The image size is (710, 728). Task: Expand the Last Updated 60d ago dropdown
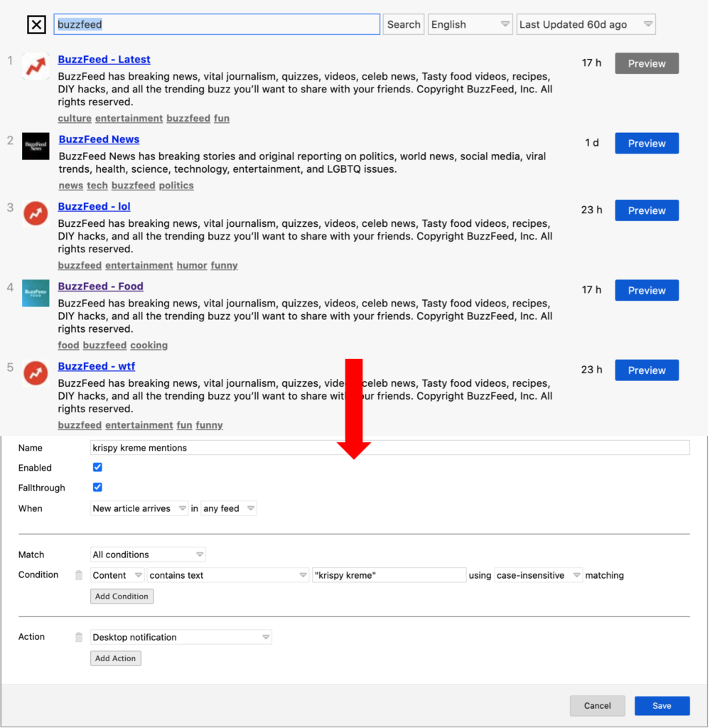coord(586,24)
